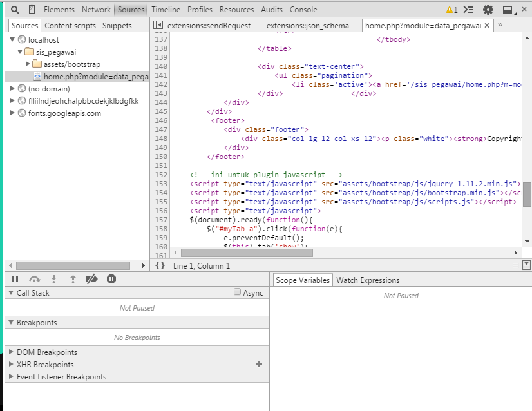
Task: Click line number 157 gutter
Action: 161,220
